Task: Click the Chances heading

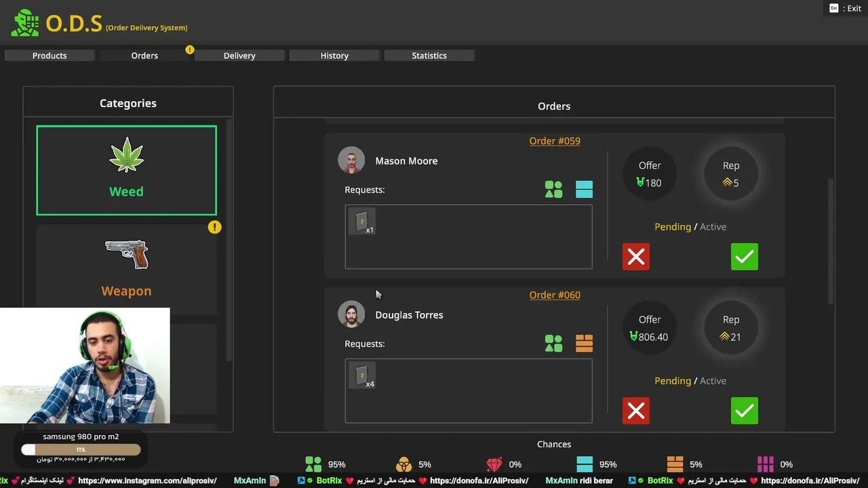Action: click(554, 444)
